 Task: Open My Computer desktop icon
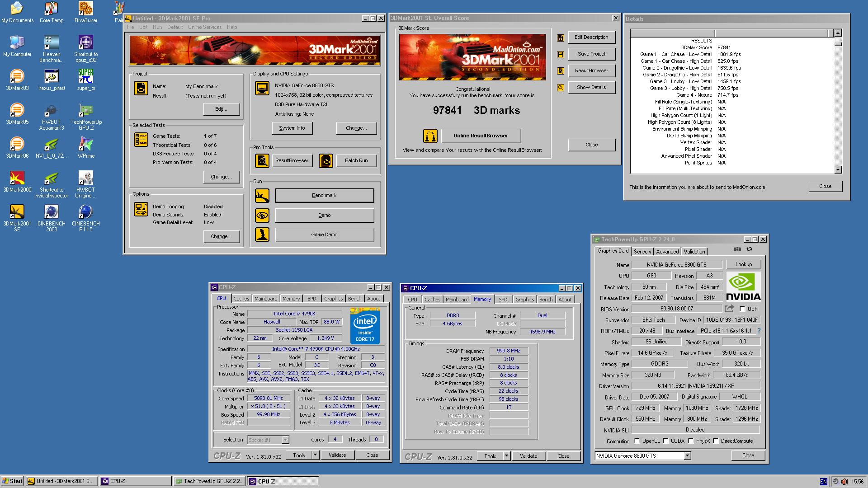(17, 46)
